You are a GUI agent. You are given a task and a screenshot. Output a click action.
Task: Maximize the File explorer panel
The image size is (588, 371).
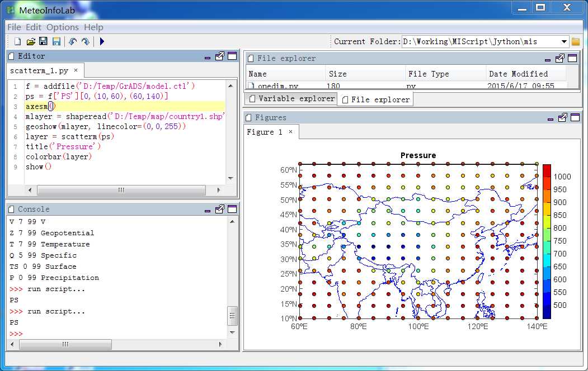(x=573, y=58)
